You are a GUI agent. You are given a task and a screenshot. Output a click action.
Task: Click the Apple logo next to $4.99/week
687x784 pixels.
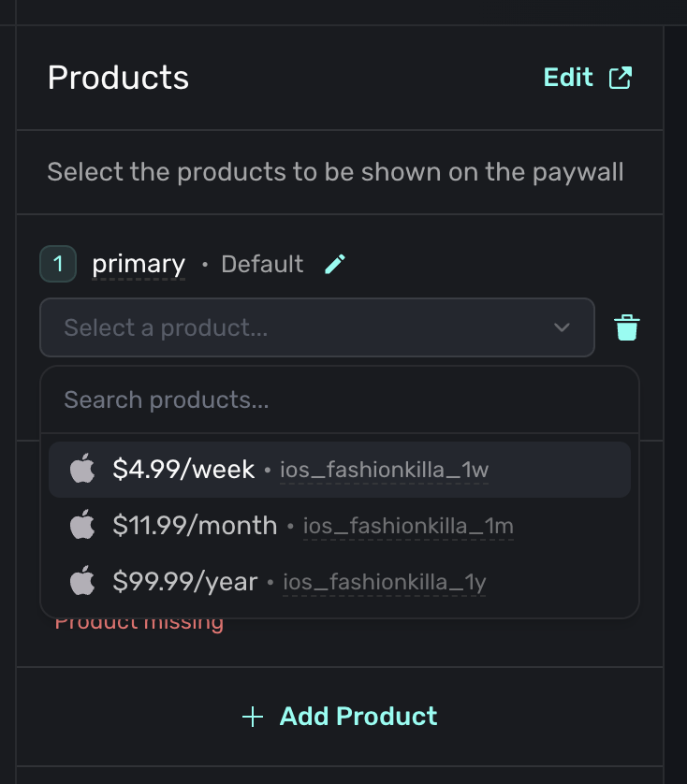[81, 470]
